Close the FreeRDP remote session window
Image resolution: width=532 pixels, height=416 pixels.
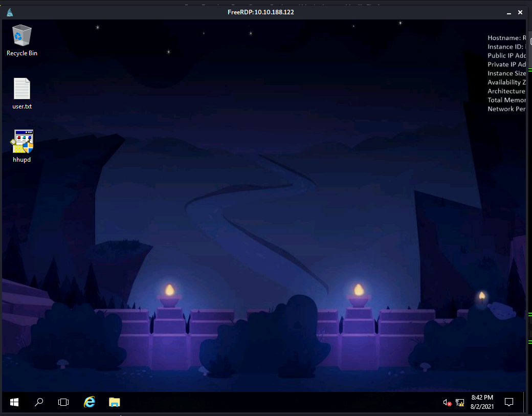click(520, 12)
